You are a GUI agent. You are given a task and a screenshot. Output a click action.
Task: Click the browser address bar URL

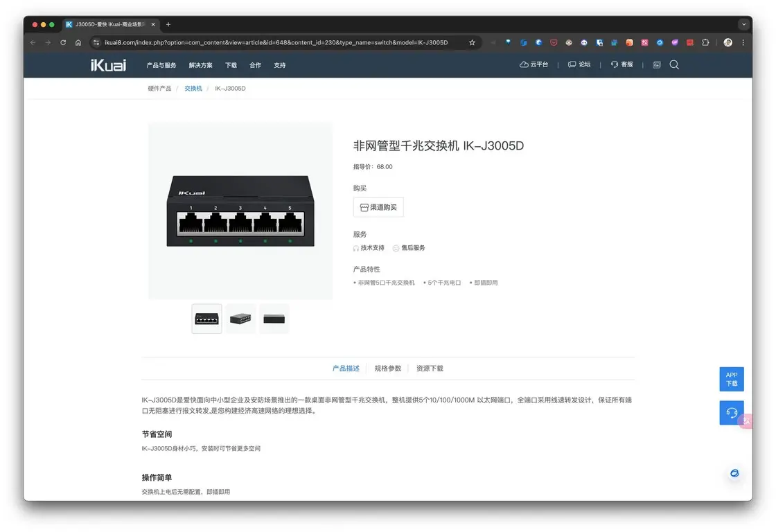[x=276, y=42]
